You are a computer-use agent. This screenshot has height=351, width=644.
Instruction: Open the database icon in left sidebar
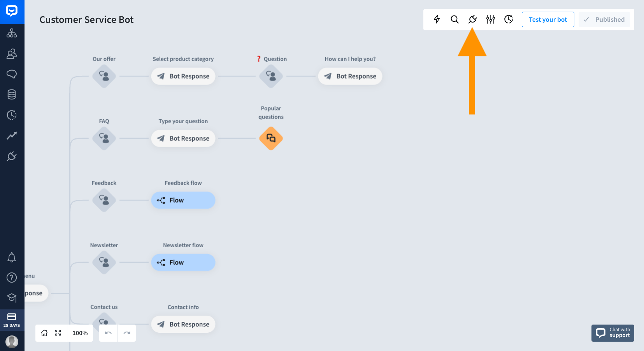tap(12, 94)
